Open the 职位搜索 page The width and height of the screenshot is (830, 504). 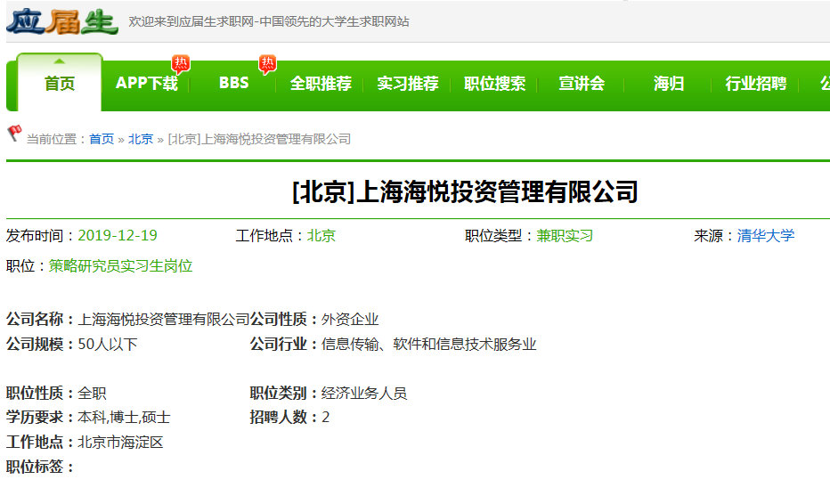[x=494, y=83]
